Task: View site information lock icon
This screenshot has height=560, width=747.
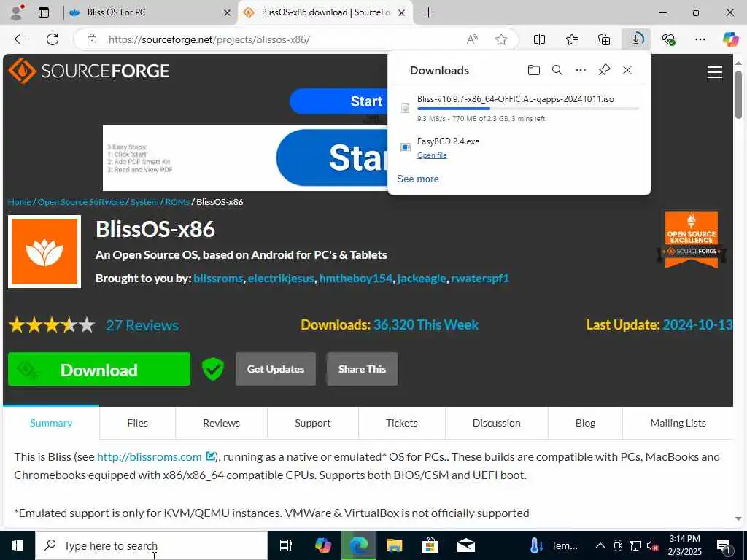Action: pos(92,39)
